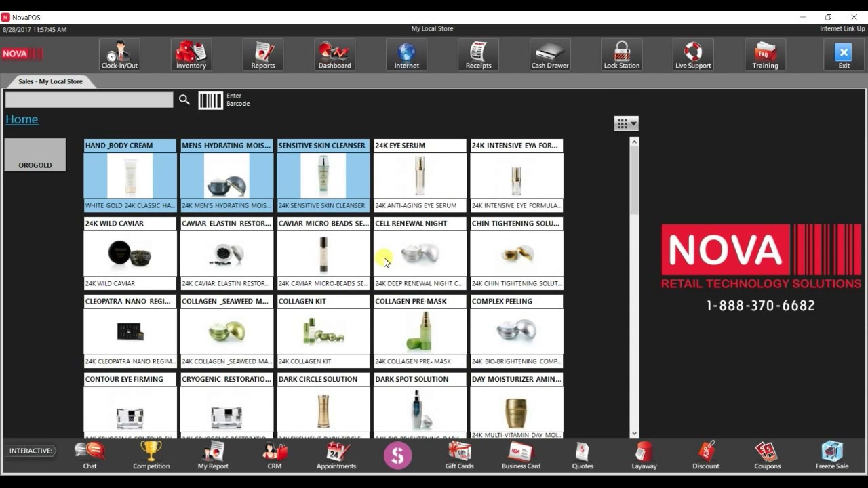
Task: Click the Exit icon in the toolbar
Action: pyautogui.click(x=844, y=54)
